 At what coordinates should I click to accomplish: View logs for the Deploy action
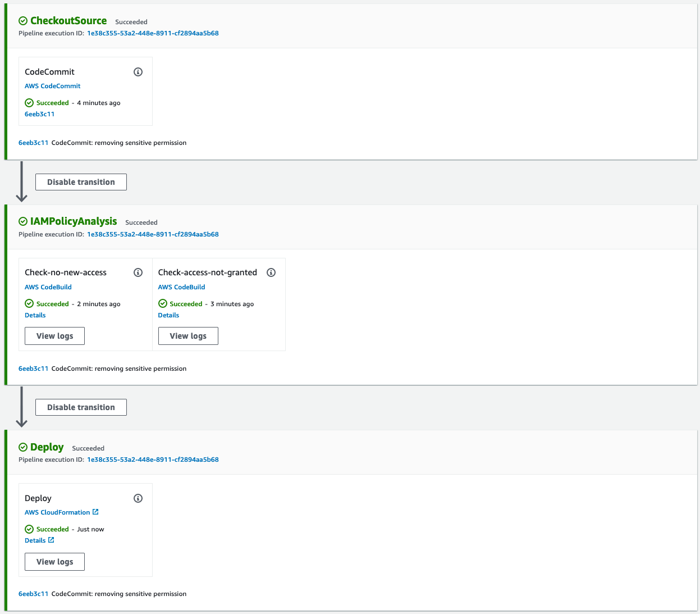(54, 561)
